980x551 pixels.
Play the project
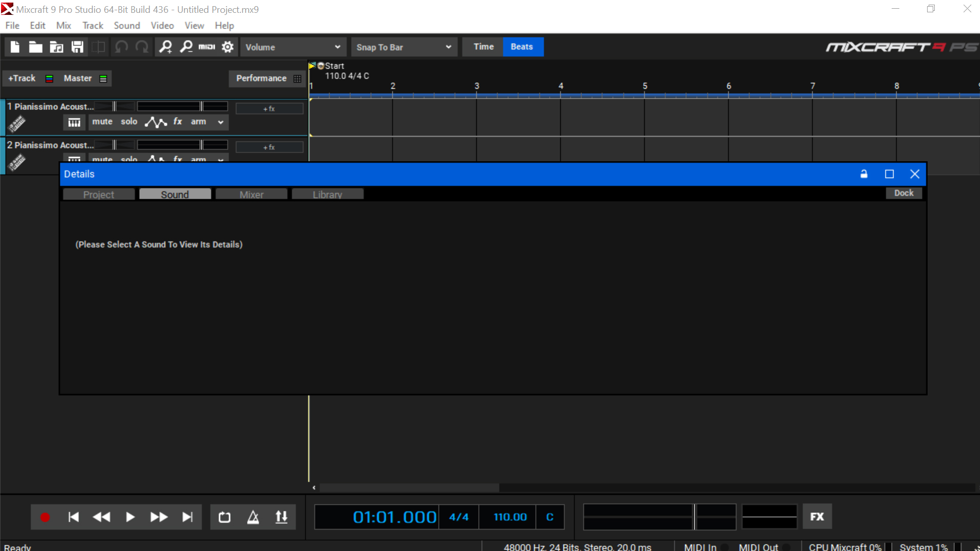(130, 517)
